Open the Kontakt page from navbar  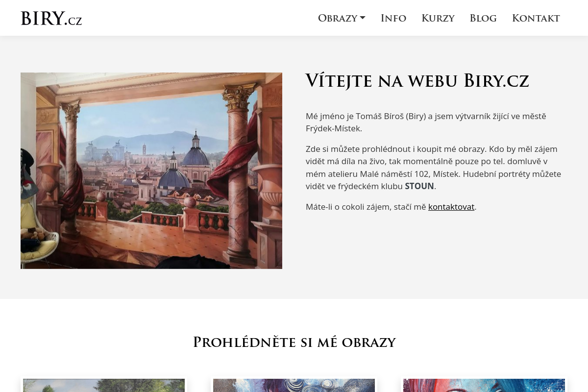(536, 18)
